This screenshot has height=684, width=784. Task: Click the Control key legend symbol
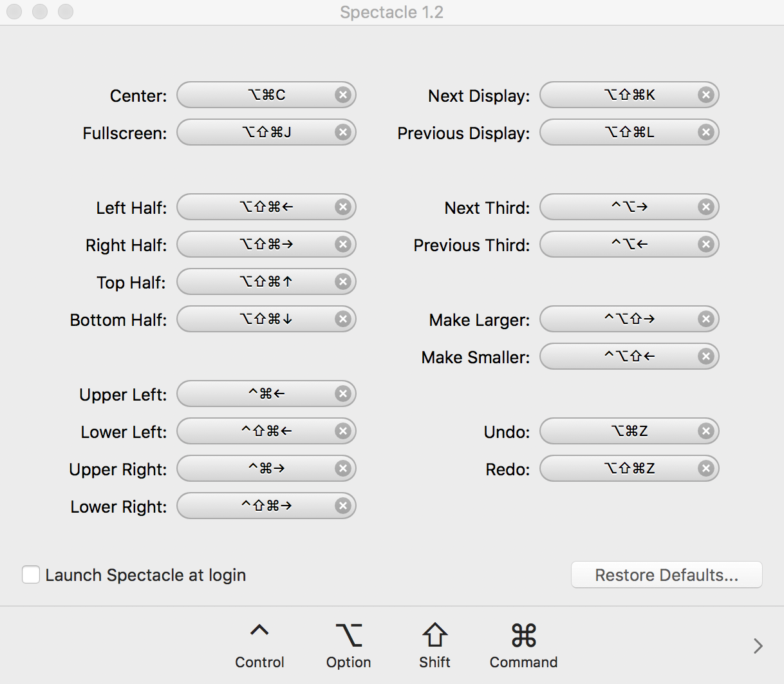(259, 632)
